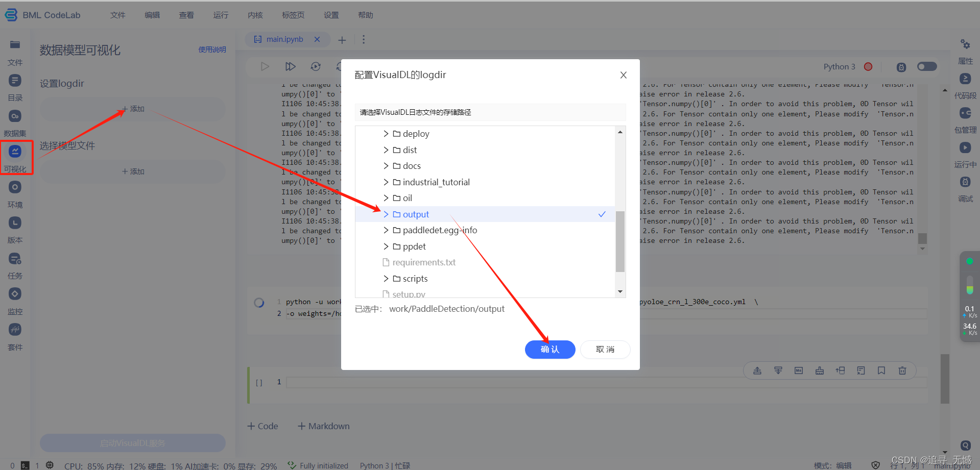
Task: Open the 内核 menu
Action: (255, 15)
